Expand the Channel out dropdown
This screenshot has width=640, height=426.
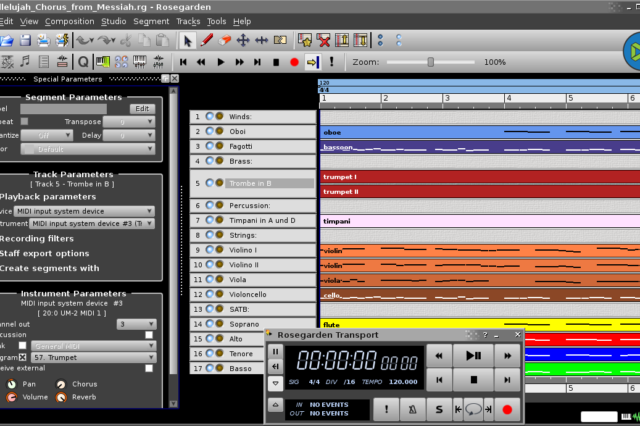coord(135,324)
